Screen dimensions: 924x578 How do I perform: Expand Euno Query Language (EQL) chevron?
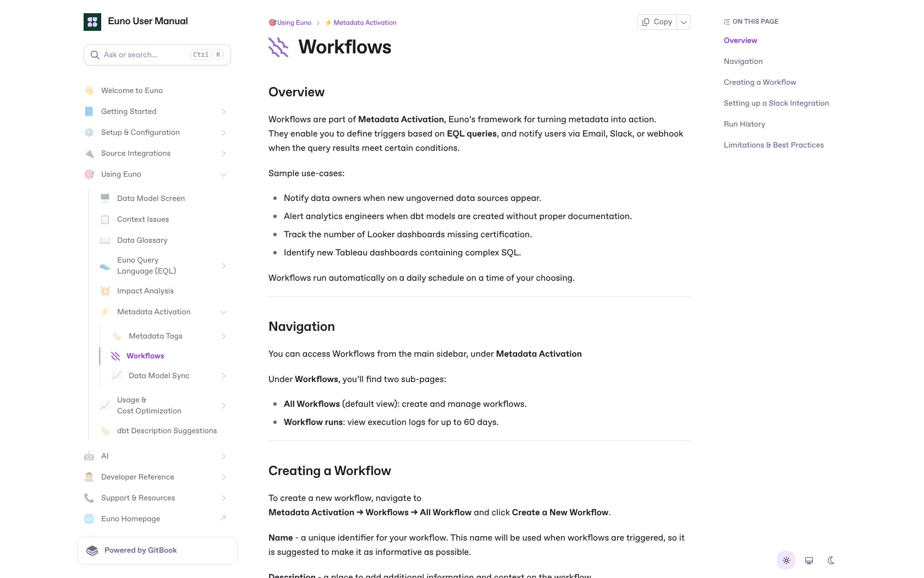[x=223, y=266]
